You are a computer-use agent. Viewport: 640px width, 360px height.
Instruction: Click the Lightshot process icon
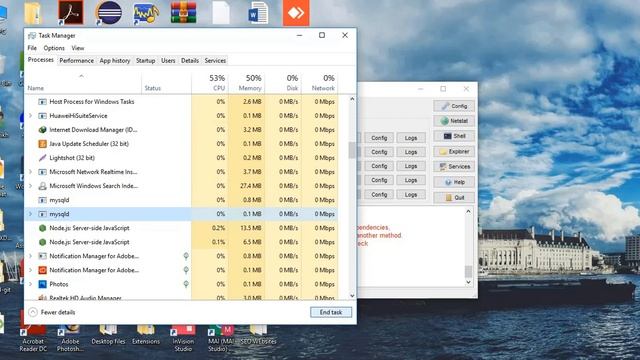[x=42, y=158]
